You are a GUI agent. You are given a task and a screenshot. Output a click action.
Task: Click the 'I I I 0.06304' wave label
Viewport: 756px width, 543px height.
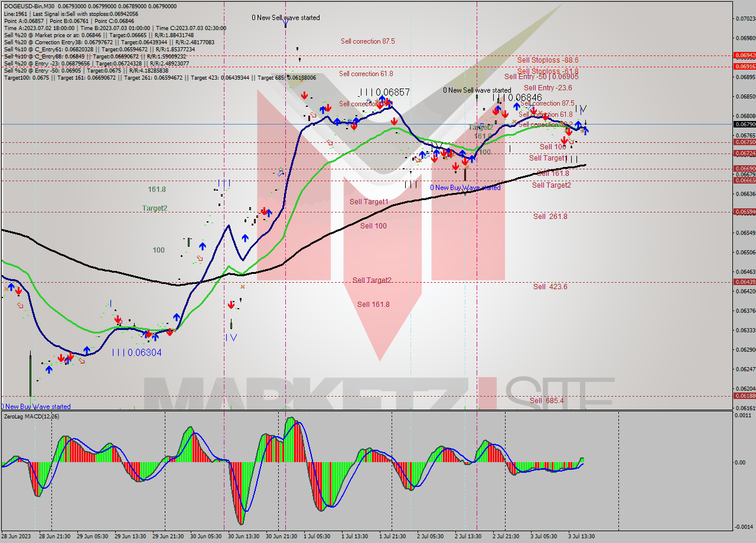coord(136,352)
